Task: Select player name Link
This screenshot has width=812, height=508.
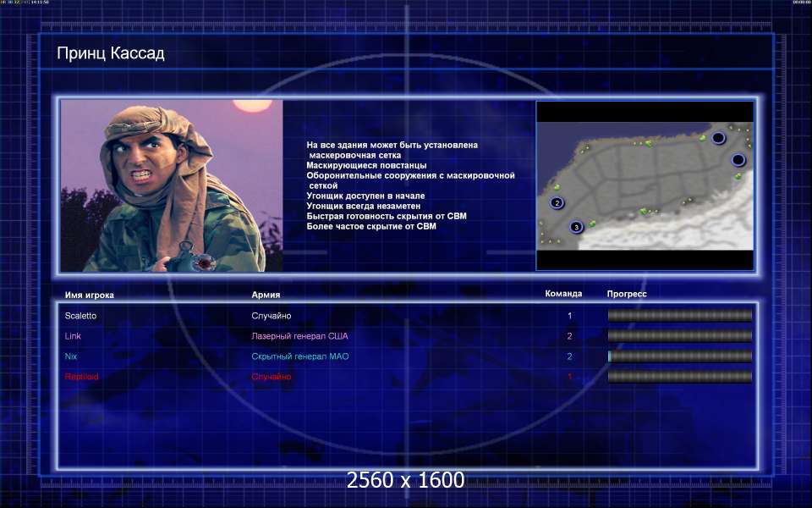Action: [x=73, y=336]
